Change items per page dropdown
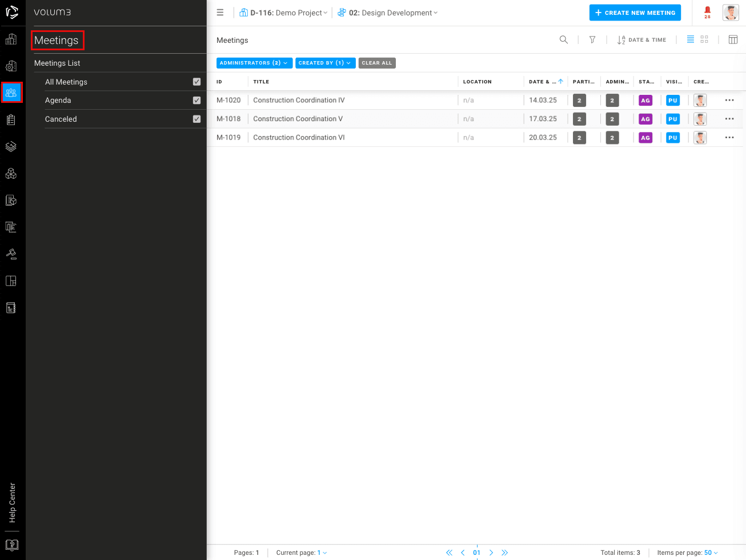746x560 pixels. pyautogui.click(x=711, y=553)
